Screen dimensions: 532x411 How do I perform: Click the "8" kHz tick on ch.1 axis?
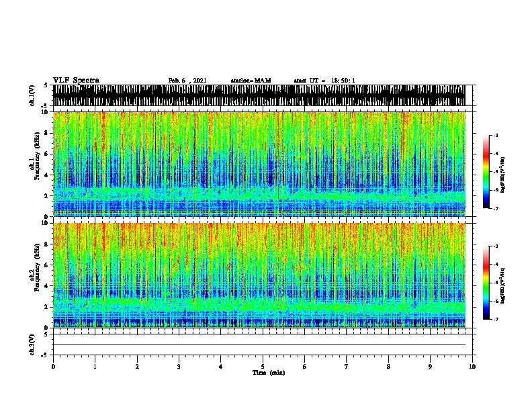click(46, 133)
